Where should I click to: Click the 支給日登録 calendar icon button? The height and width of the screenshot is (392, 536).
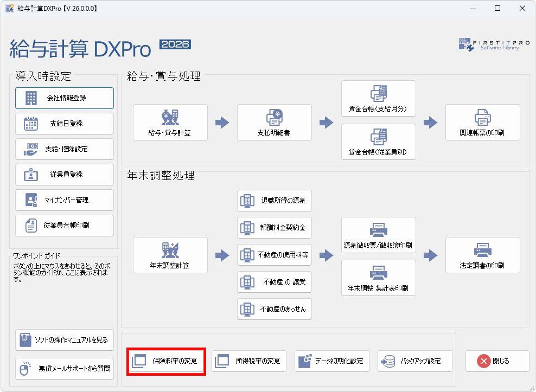[65, 124]
